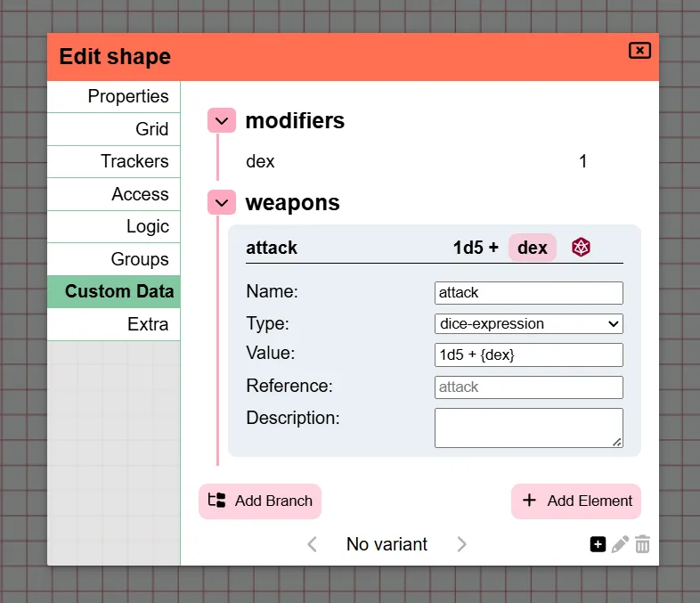Click the 'Value:' label
This screenshot has width=700, height=603.
(271, 353)
